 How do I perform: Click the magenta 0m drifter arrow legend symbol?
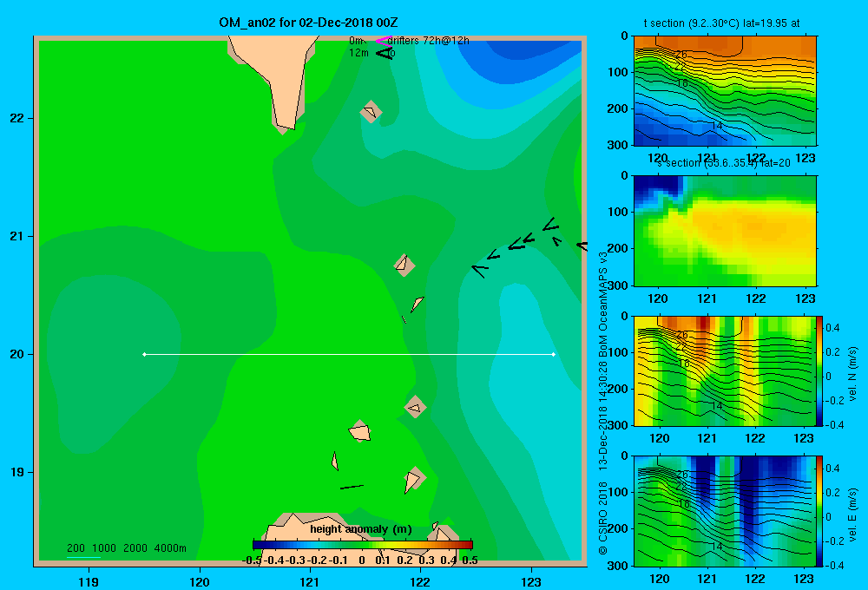pos(383,41)
